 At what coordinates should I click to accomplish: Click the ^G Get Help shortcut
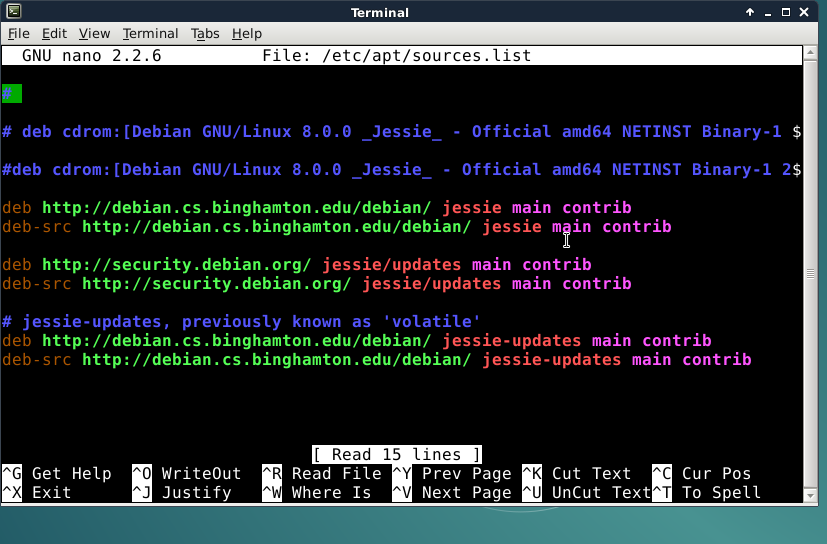pos(57,474)
